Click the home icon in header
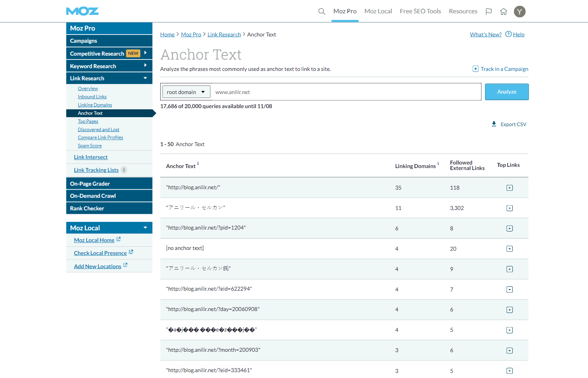 click(503, 11)
